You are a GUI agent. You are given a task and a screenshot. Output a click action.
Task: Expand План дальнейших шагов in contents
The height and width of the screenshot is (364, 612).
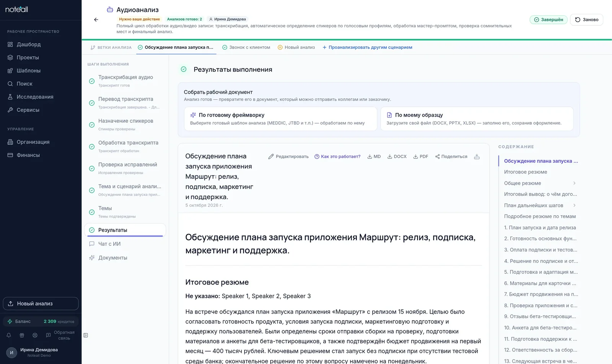574,205
